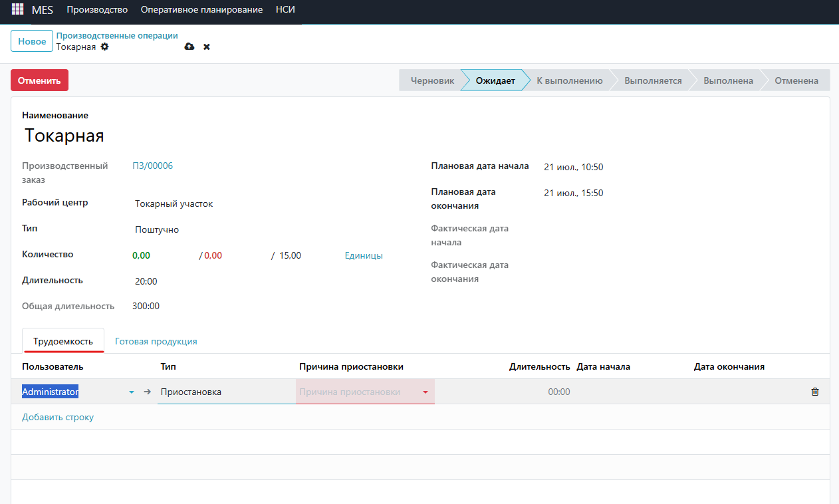Open the НСИ menu

click(285, 10)
